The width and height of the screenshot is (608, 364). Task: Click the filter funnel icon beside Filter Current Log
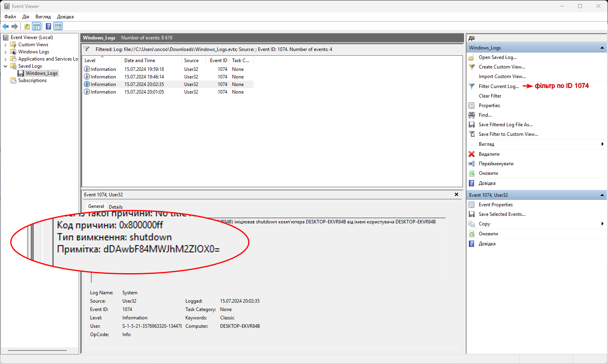(472, 86)
